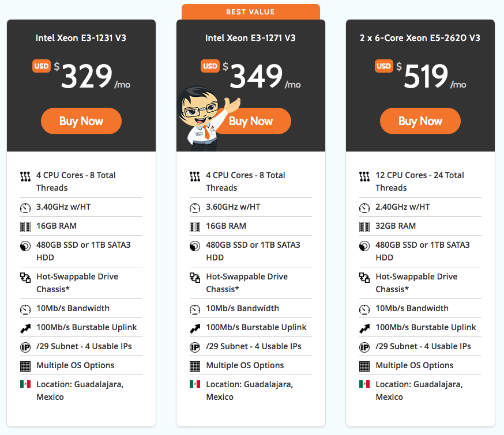Click the disk icon in E3-1231 storage row

[x=25, y=246]
